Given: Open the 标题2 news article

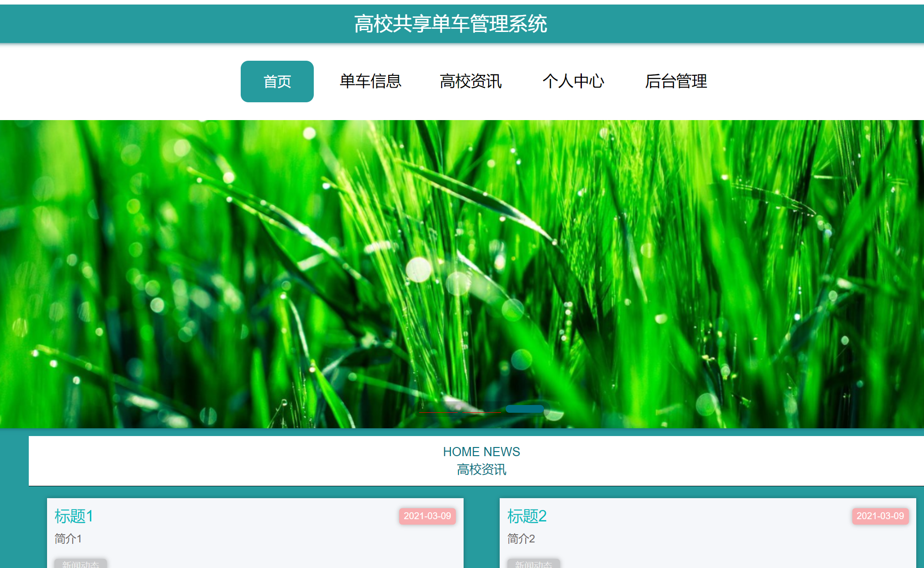Looking at the screenshot, I should click(x=527, y=516).
